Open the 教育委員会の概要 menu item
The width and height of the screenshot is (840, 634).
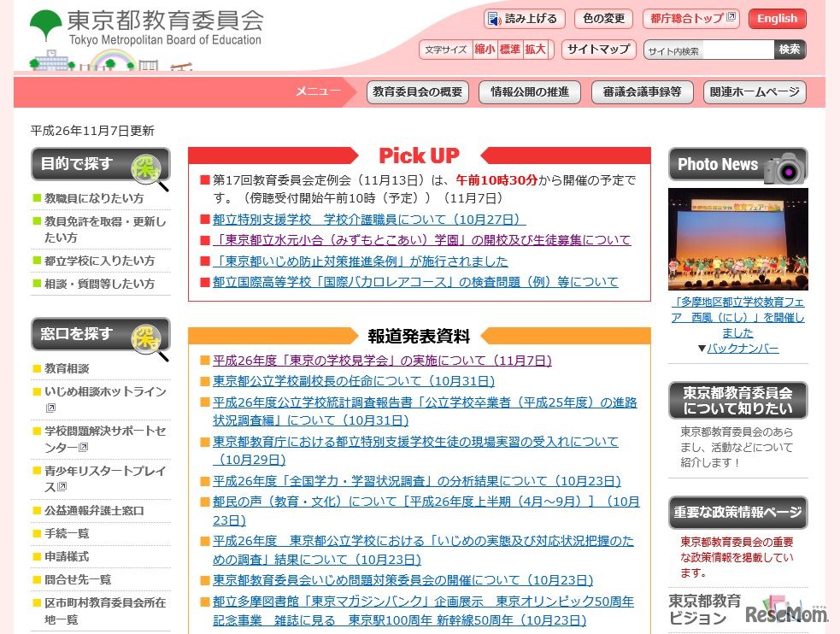pyautogui.click(x=417, y=91)
